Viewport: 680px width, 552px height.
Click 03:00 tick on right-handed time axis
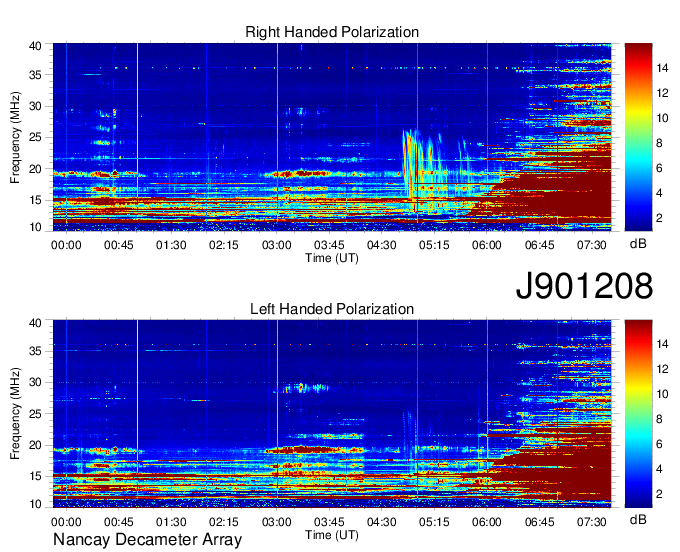click(277, 245)
